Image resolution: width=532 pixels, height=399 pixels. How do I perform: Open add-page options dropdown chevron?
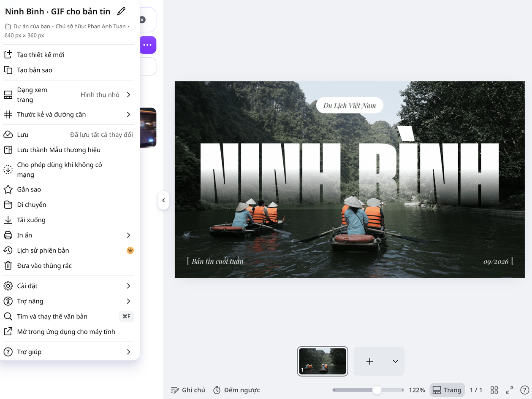tap(395, 361)
